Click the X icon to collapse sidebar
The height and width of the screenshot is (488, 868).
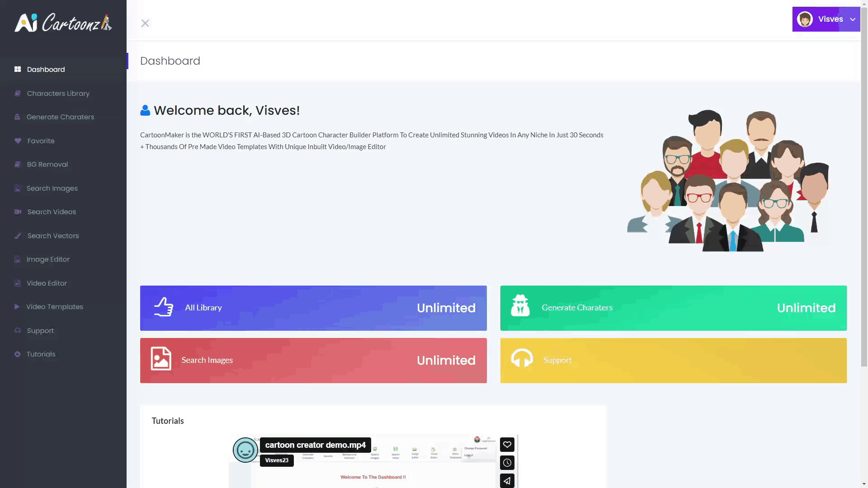[x=145, y=23]
